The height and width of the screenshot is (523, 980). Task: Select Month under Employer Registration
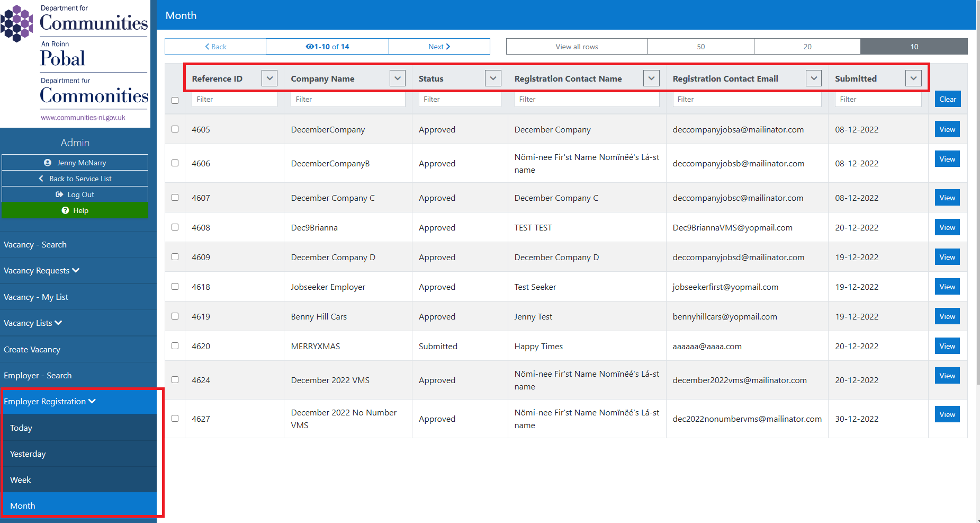pos(78,506)
